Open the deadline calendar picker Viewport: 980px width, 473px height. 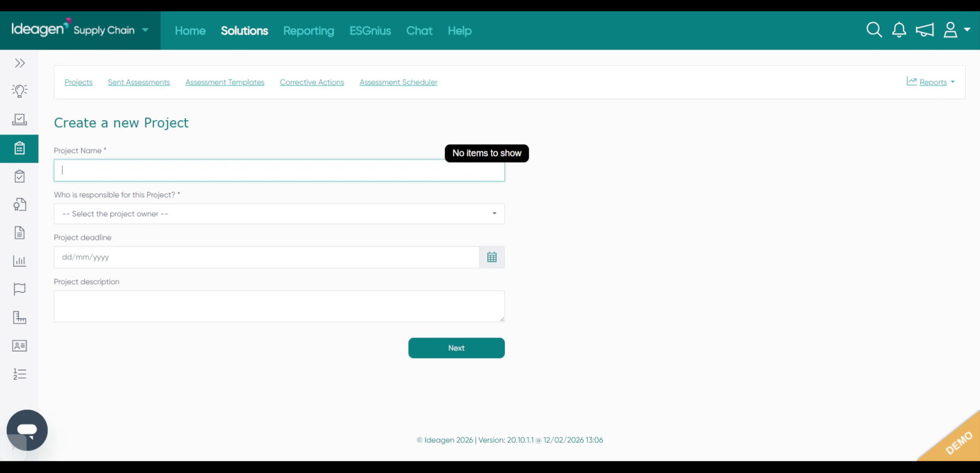[x=492, y=257]
